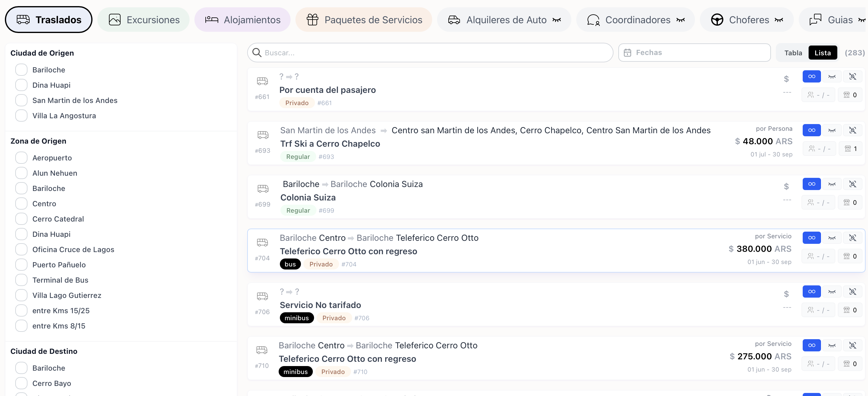Click the store count icon on row #706
Viewport: 868px width, 396px height.
tap(846, 310)
